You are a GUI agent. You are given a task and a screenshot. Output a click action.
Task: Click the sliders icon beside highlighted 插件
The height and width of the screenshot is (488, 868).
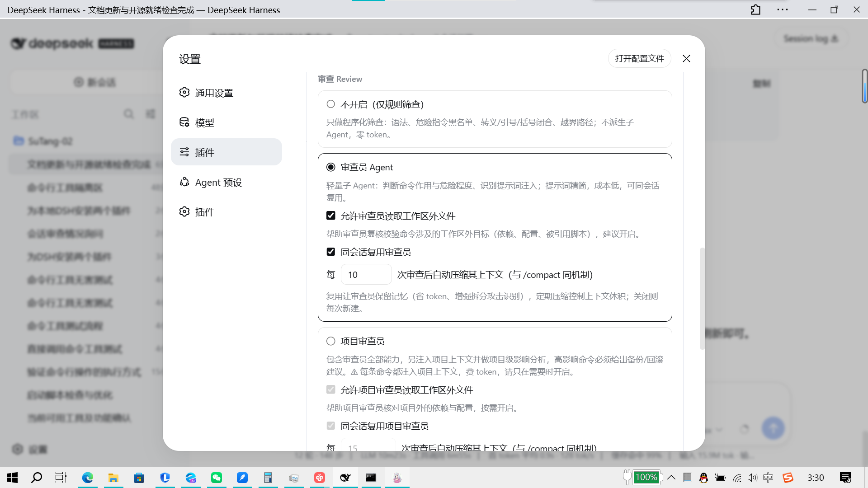tap(184, 152)
